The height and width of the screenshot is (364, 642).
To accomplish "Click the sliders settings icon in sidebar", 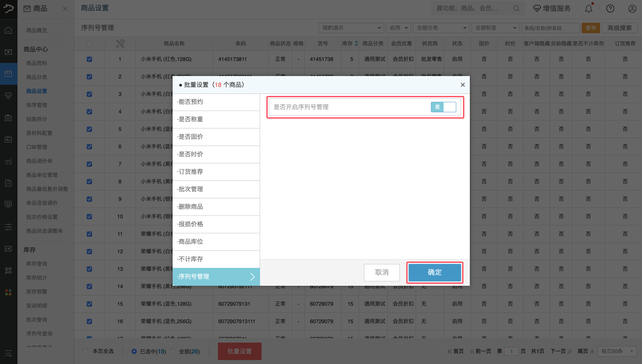I will 9,227.
